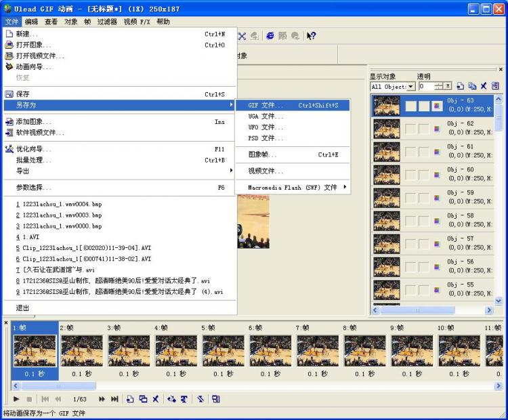
Task: Toggle second checkbox on Obj - 60 row
Action: [424, 175]
